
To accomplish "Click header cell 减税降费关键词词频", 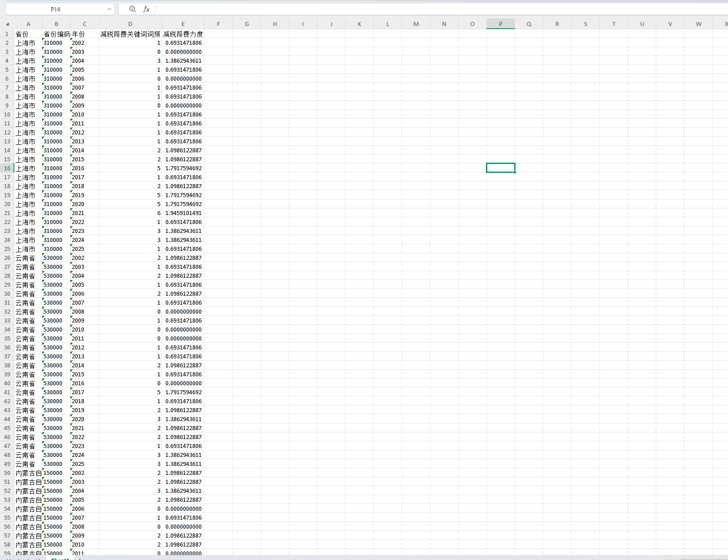I will 130,34.
